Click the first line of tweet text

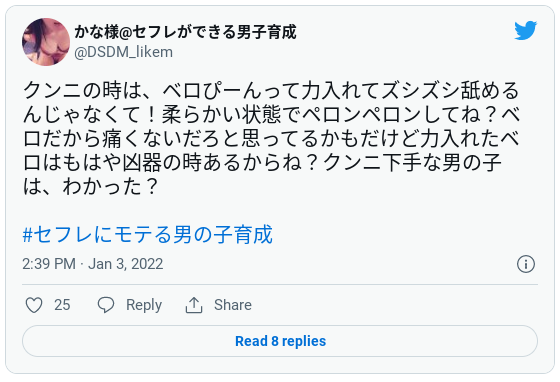pos(271,90)
